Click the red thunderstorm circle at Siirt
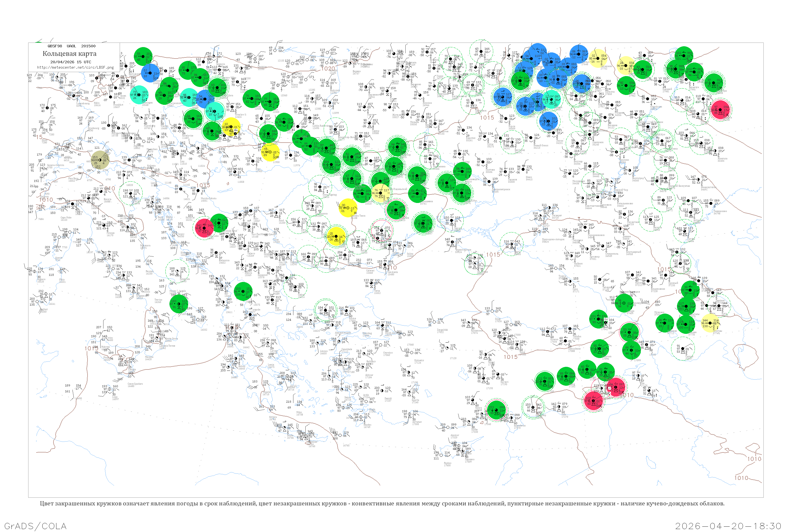Viewport: 798px width, 532px height. (x=616, y=386)
